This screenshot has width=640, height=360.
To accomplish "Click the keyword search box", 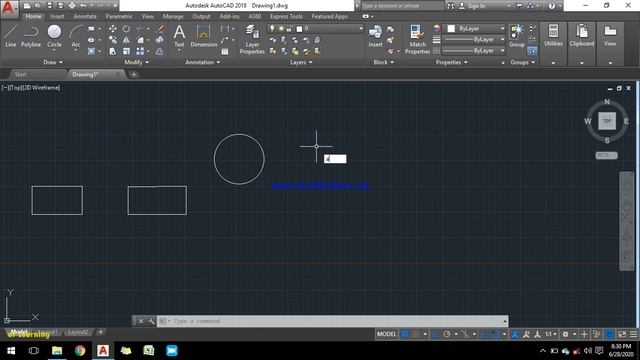I will [402, 6].
